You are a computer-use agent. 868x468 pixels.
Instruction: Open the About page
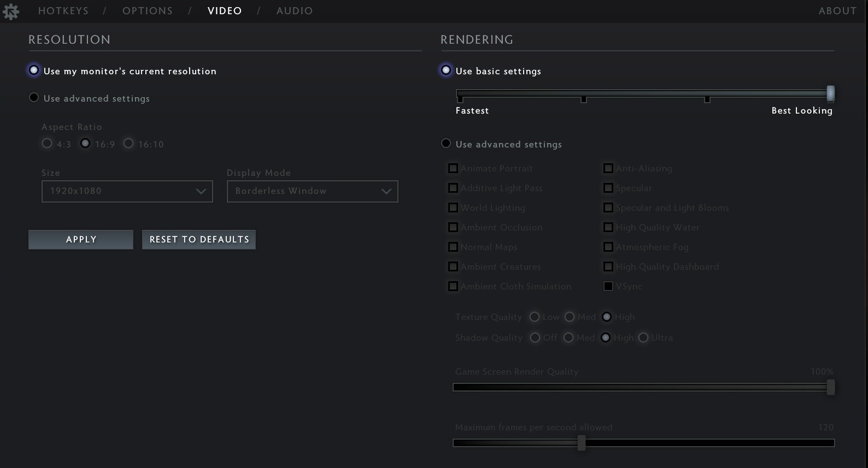(837, 11)
